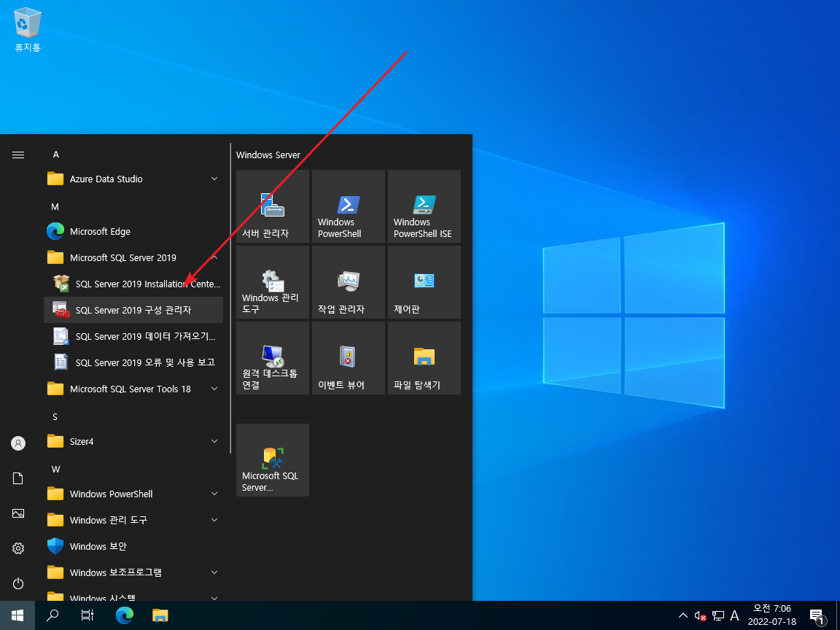Toggle the IME input mode indicator A
Viewport: 840px width, 630px height.
734,616
